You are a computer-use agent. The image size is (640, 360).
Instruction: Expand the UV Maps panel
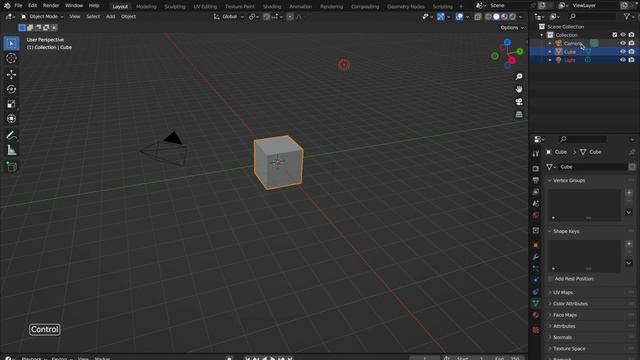click(550, 293)
